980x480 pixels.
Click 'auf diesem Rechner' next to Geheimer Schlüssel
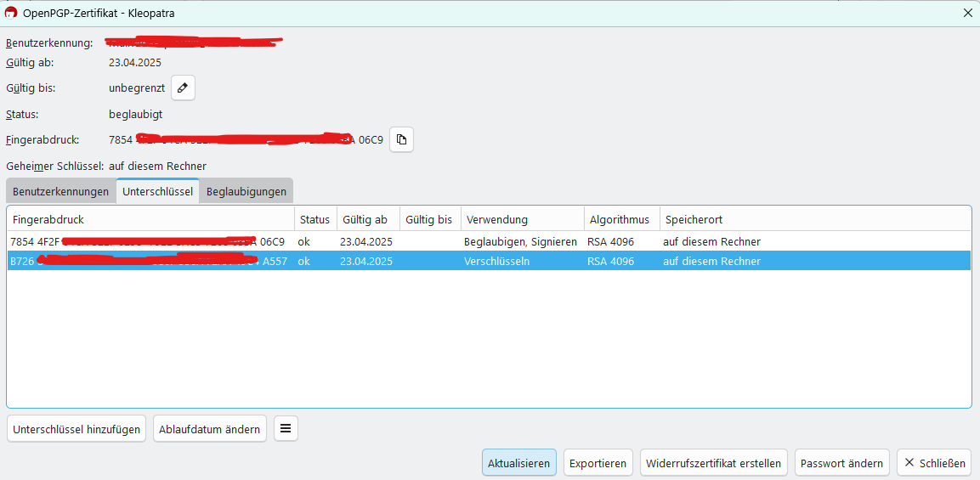[157, 167]
